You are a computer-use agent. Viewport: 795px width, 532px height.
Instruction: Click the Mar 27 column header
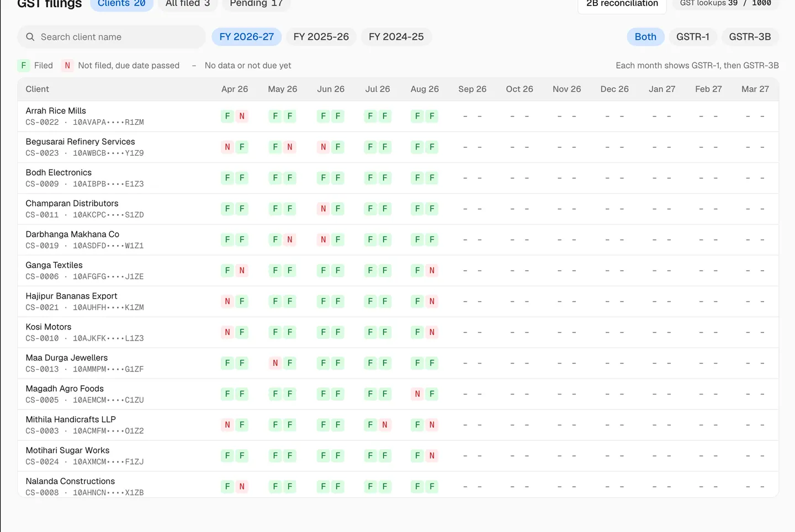pos(755,89)
